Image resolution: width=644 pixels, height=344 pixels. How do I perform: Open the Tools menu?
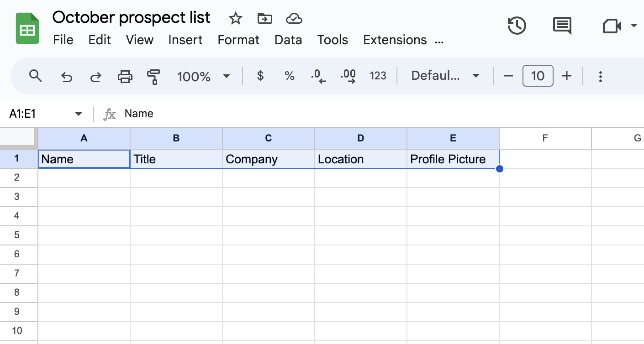pos(333,40)
